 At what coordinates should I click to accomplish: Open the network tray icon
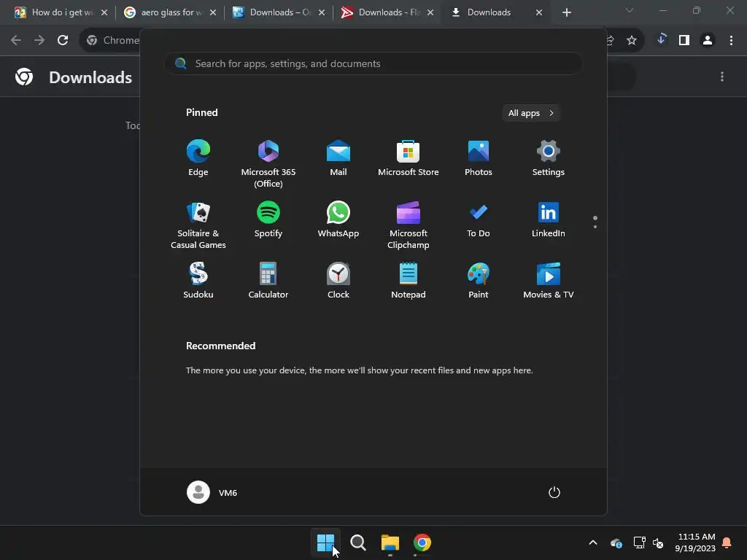pyautogui.click(x=639, y=542)
